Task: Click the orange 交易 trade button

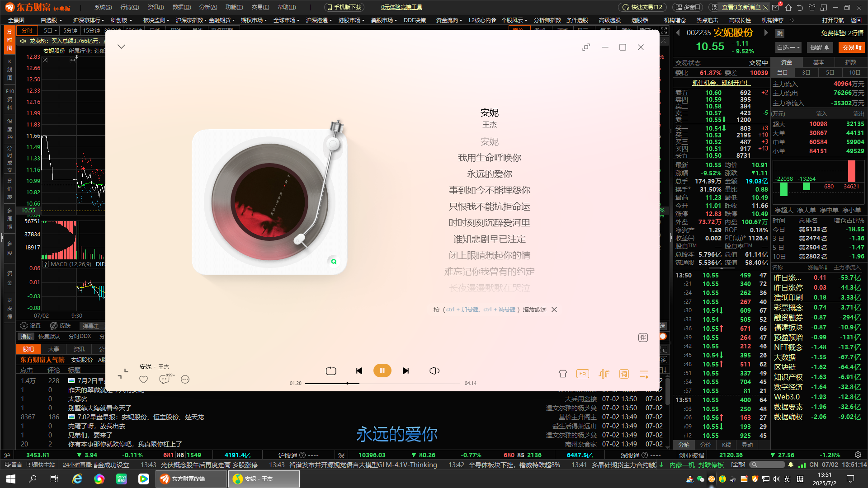Action: coord(852,47)
